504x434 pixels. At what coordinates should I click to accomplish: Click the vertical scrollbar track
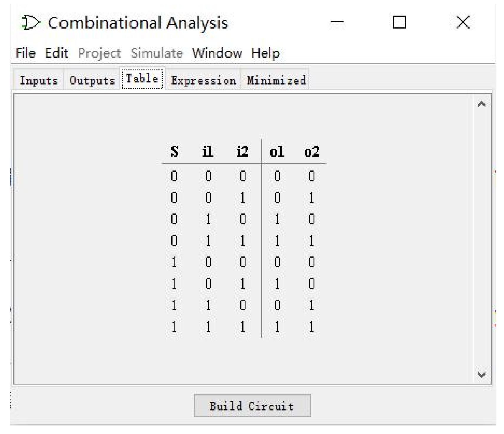[482, 239]
